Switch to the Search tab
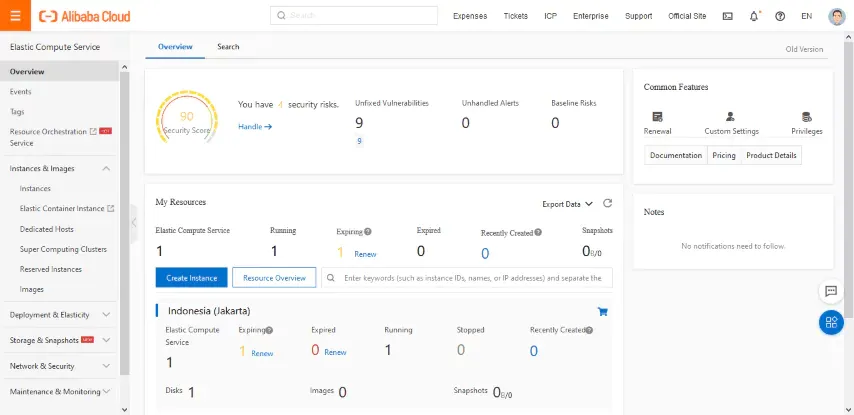 point(228,47)
